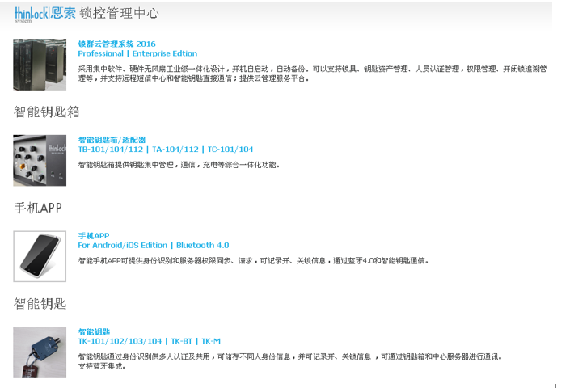
Task: Click the 支持蓝牙集成 description line
Action: point(102,366)
